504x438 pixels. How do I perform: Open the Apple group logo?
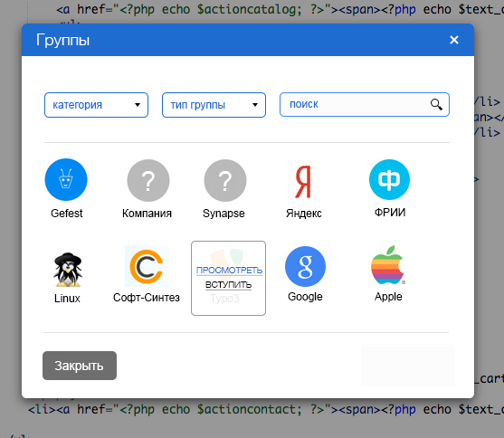[x=388, y=265]
